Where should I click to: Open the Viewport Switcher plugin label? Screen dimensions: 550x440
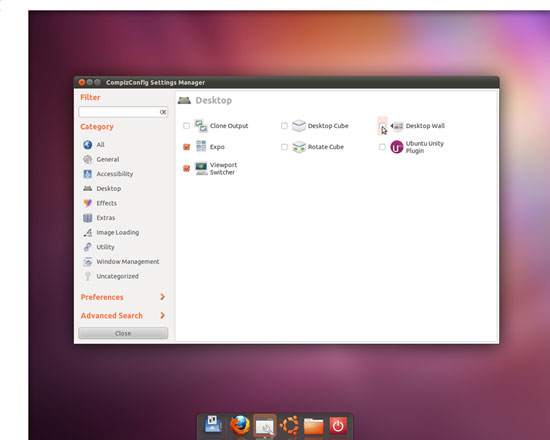tap(223, 168)
